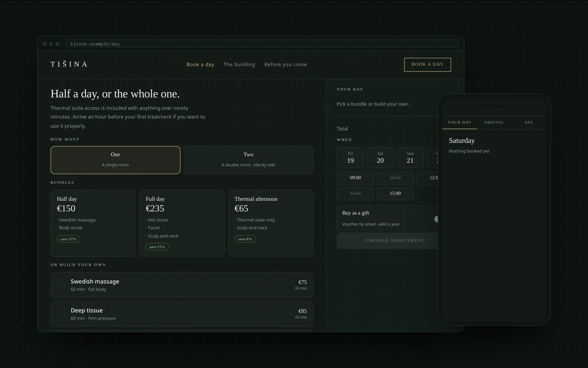Choose the Full day €235 bundle
The image size is (588, 368).
point(182,223)
